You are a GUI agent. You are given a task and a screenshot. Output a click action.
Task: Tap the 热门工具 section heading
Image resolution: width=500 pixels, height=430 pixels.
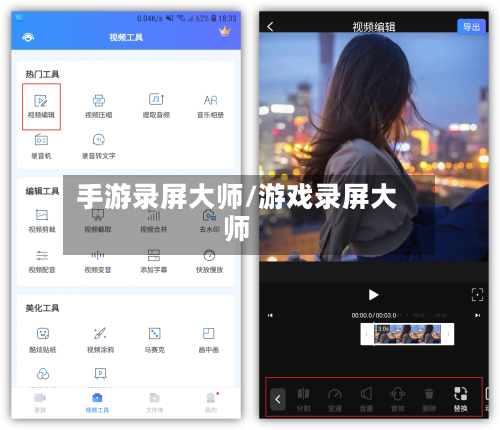tap(42, 74)
